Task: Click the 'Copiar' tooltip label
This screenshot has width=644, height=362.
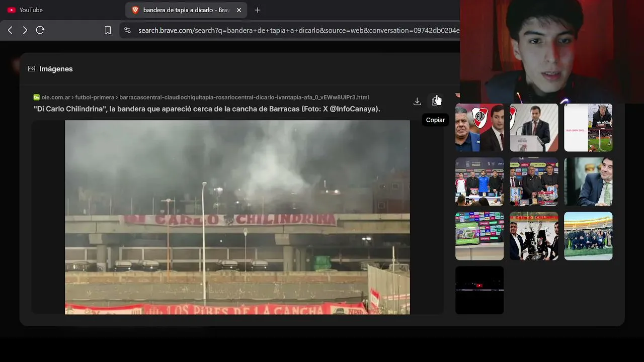Action: tap(435, 120)
